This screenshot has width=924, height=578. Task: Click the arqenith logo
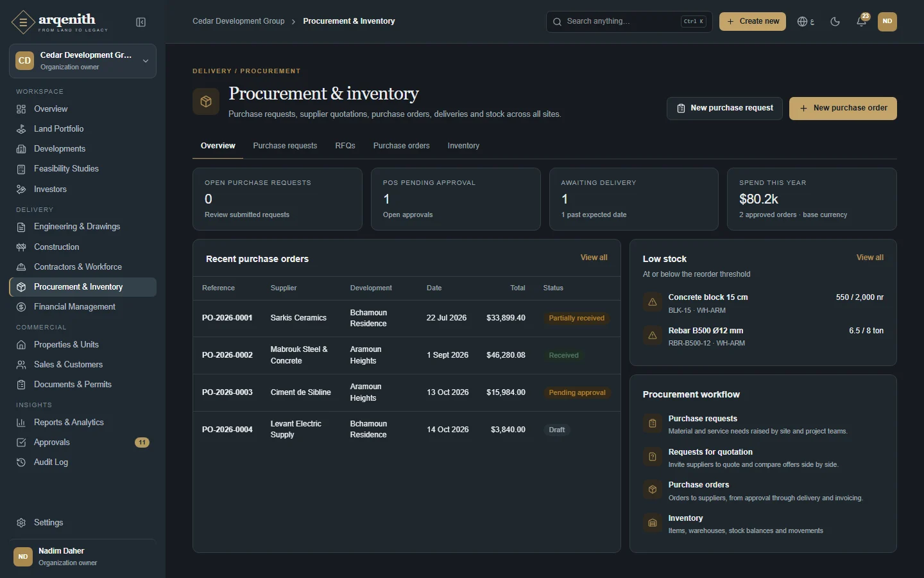point(60,22)
